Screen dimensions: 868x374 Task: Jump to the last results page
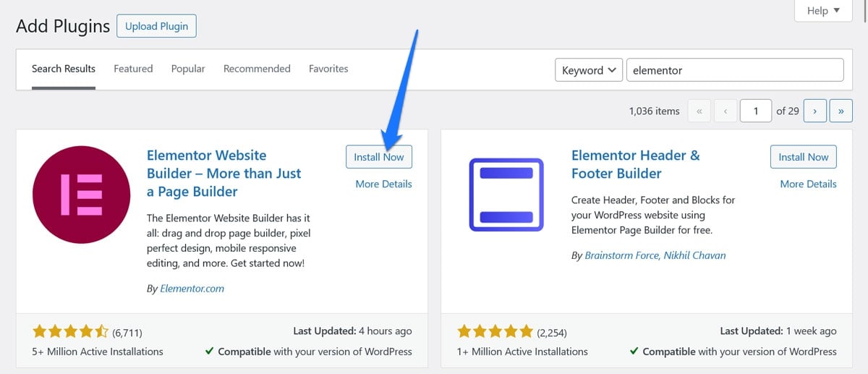pyautogui.click(x=841, y=111)
